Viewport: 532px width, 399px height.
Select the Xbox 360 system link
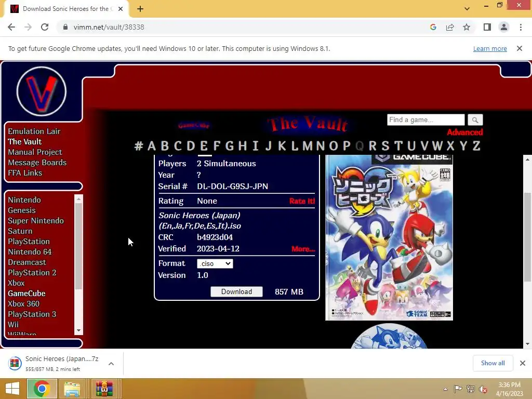24,304
